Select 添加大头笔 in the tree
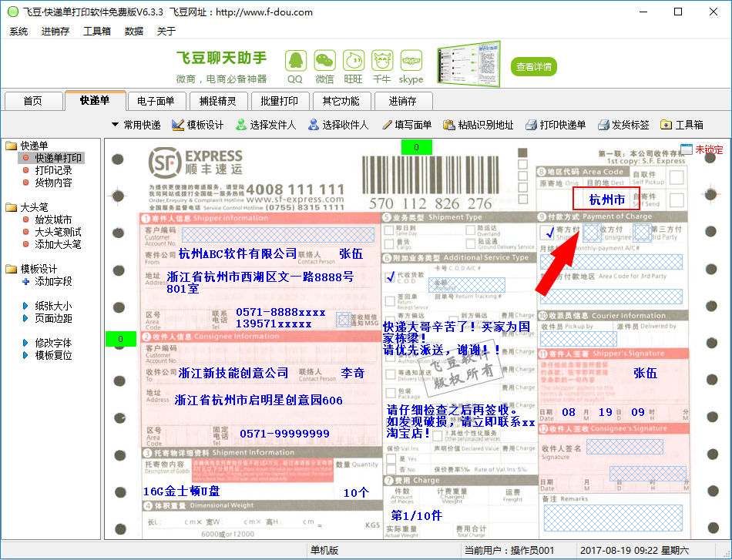Image resolution: width=732 pixels, height=560 pixels. pyautogui.click(x=58, y=244)
